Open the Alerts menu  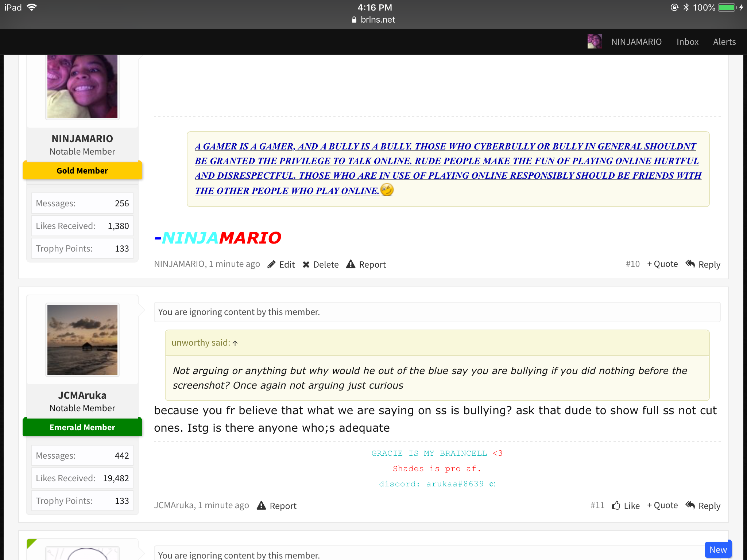(x=724, y=42)
